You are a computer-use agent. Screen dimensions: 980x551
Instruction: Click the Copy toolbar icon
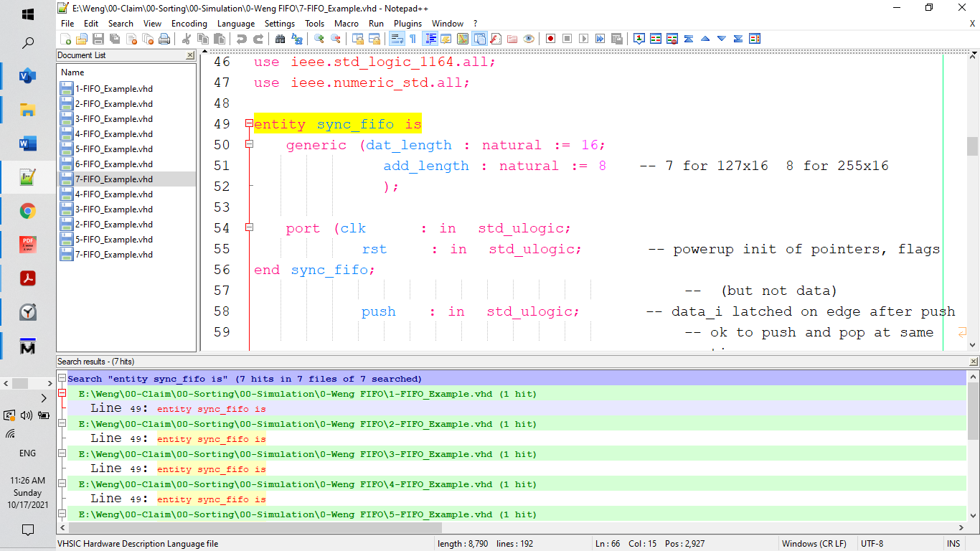coord(202,39)
